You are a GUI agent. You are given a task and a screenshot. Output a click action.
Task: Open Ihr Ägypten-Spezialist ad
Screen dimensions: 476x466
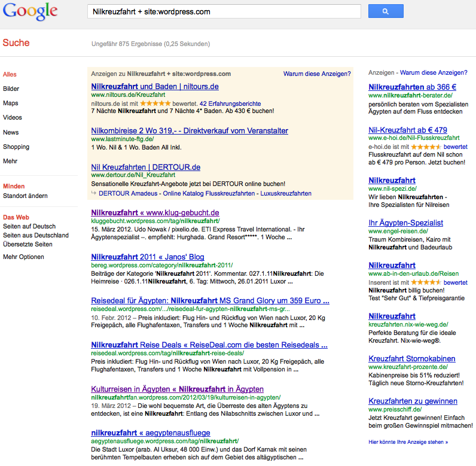coord(406,223)
